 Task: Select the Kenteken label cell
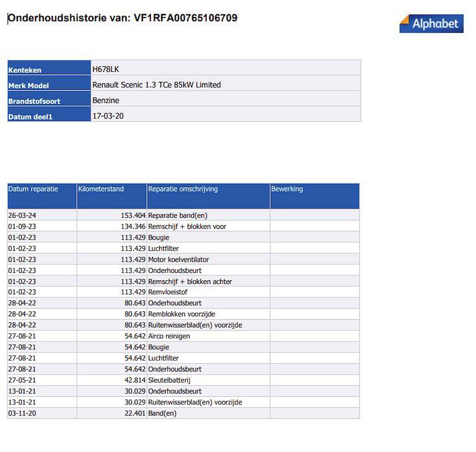[x=49, y=67]
